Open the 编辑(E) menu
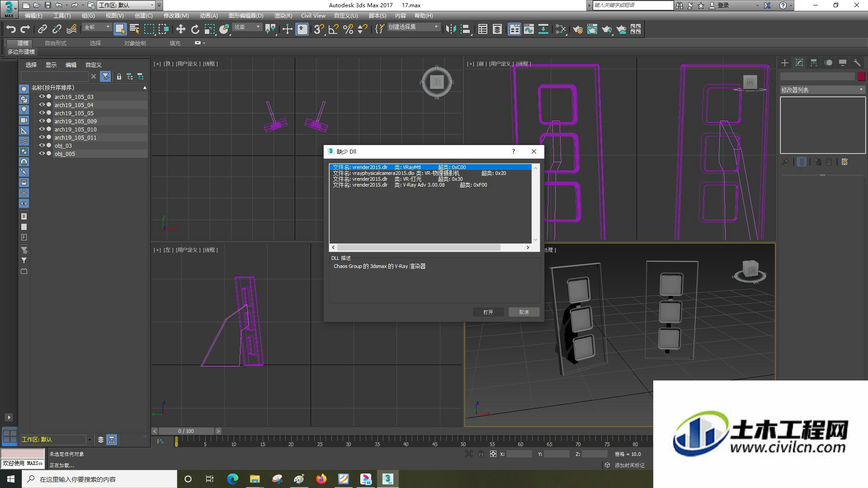Viewport: 868px width, 488px height. 33,15
